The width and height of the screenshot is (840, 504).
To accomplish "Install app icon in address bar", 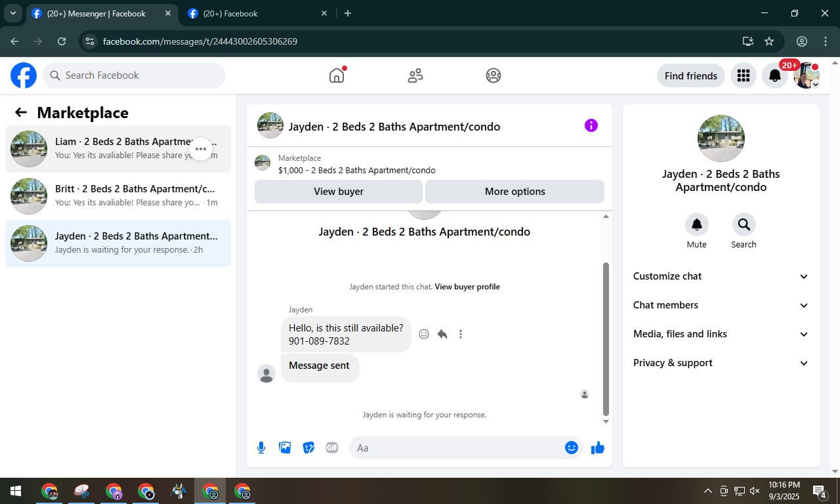I will [747, 41].
